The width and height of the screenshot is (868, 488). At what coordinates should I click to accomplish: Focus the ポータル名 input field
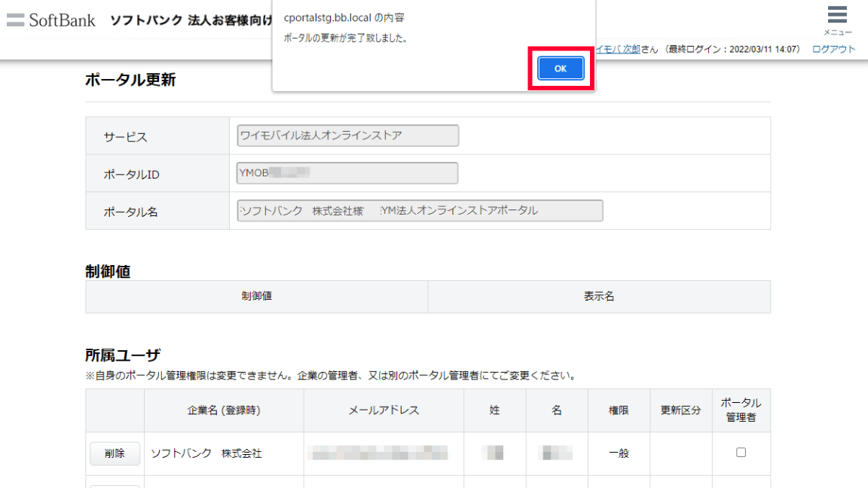420,211
